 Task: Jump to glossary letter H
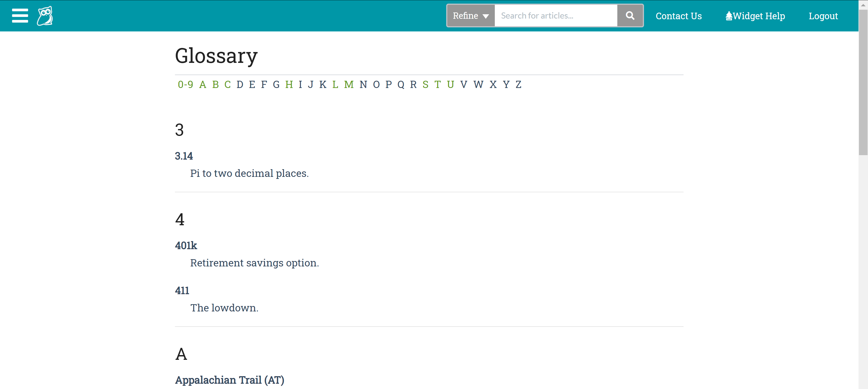[x=289, y=84]
